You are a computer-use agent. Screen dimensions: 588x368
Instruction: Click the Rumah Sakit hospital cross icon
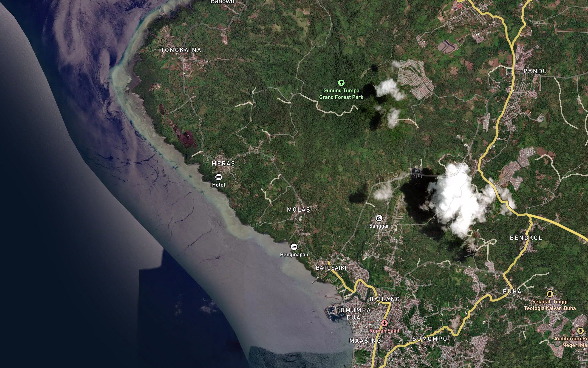[384, 323]
